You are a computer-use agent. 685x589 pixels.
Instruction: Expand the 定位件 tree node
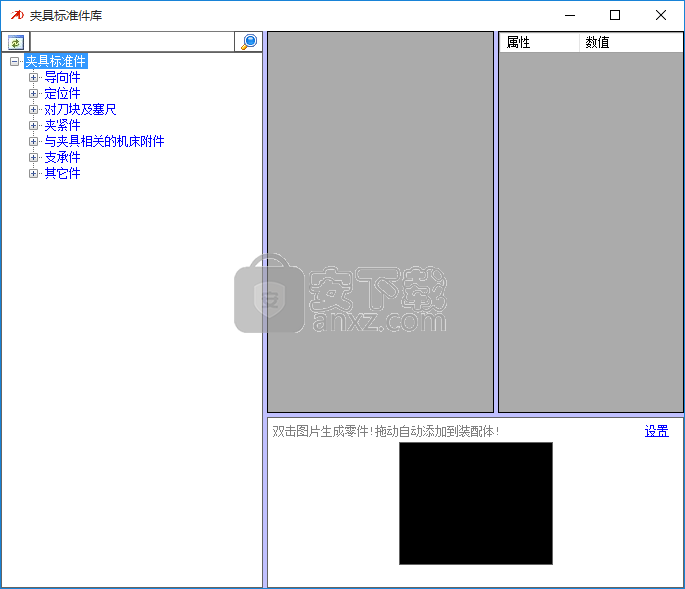pos(33,94)
